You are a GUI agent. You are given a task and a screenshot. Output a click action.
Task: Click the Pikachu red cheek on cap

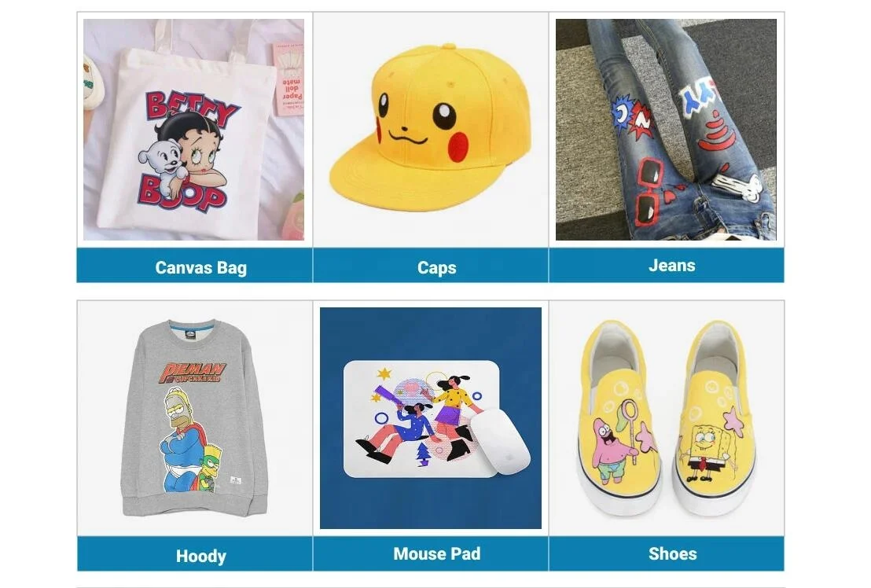(459, 147)
